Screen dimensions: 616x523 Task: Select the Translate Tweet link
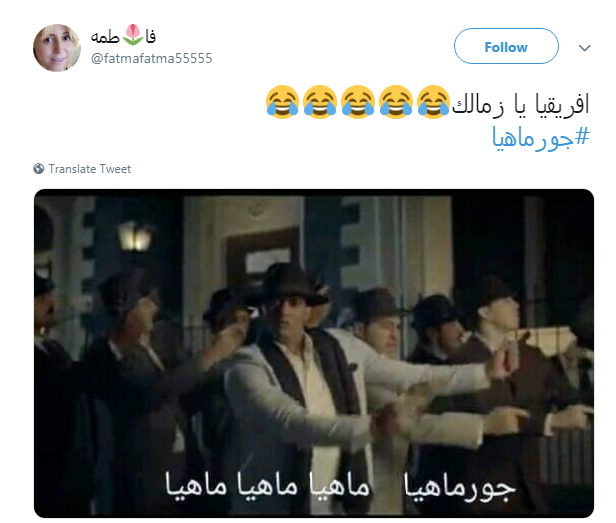[90, 169]
